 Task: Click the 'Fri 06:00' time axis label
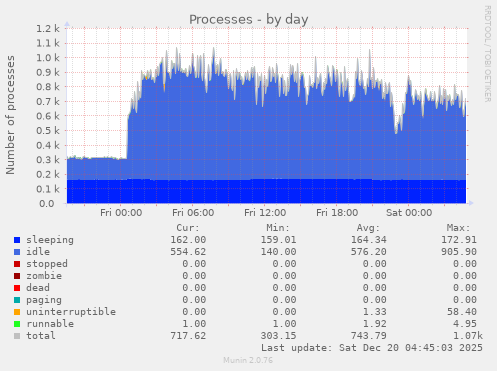(x=193, y=213)
